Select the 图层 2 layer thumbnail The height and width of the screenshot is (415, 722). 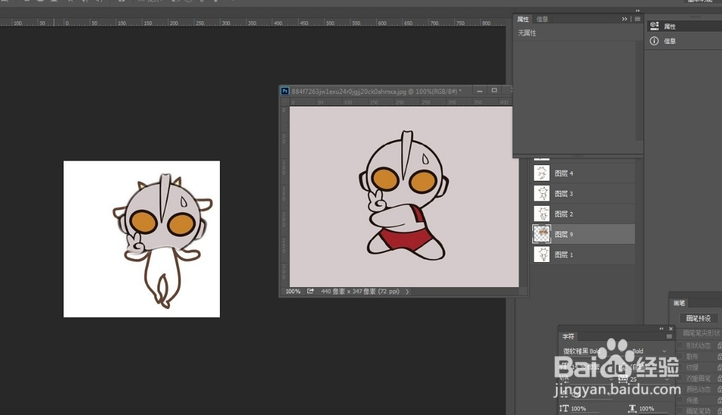(542, 214)
